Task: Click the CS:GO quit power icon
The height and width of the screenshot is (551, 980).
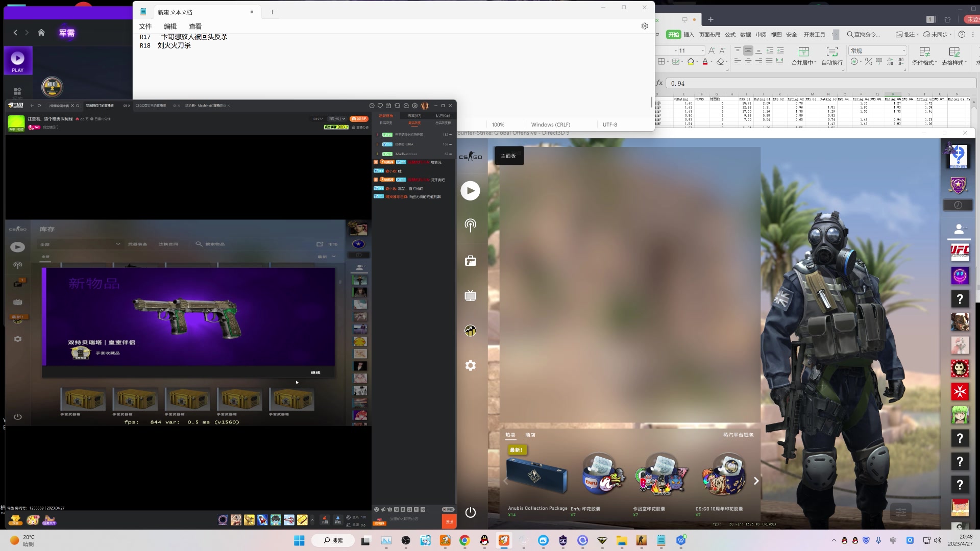Action: [x=470, y=512]
